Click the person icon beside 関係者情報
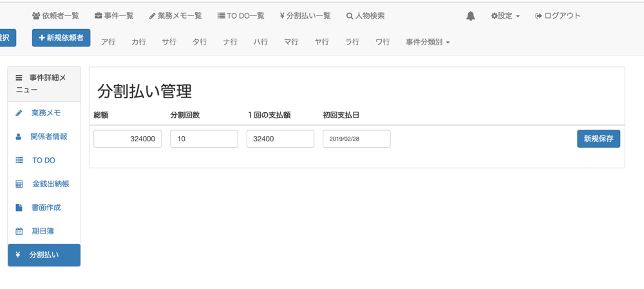This screenshot has width=644, height=289. [19, 137]
